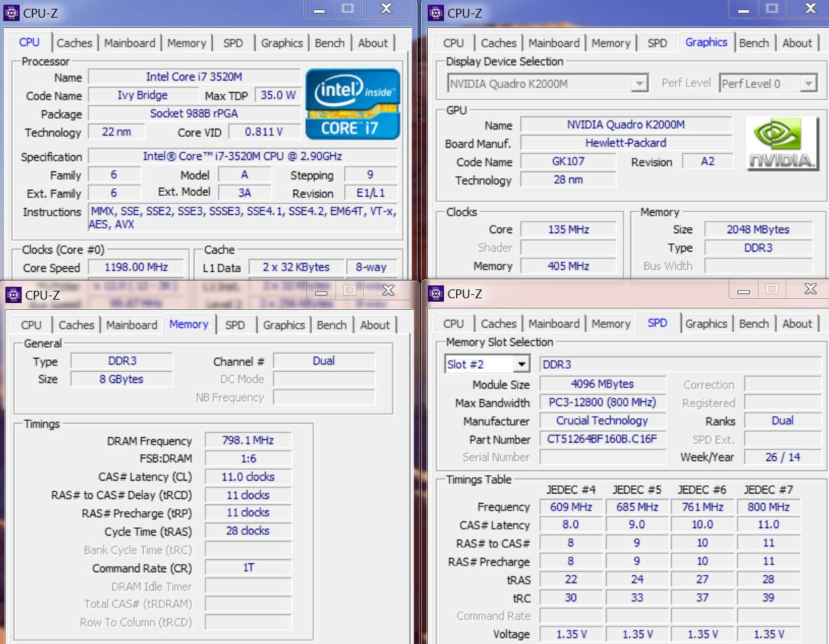Click the GPU Memory Size value '2048 MBytes'

coord(758,229)
